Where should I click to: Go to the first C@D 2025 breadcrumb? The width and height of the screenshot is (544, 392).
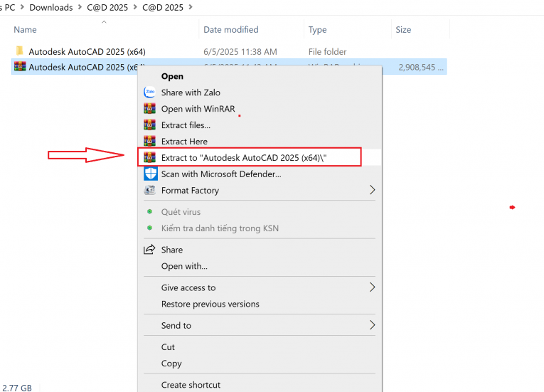[107, 7]
